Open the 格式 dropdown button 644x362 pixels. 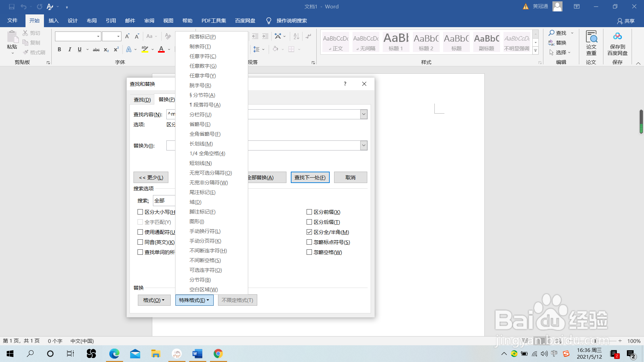(154, 300)
